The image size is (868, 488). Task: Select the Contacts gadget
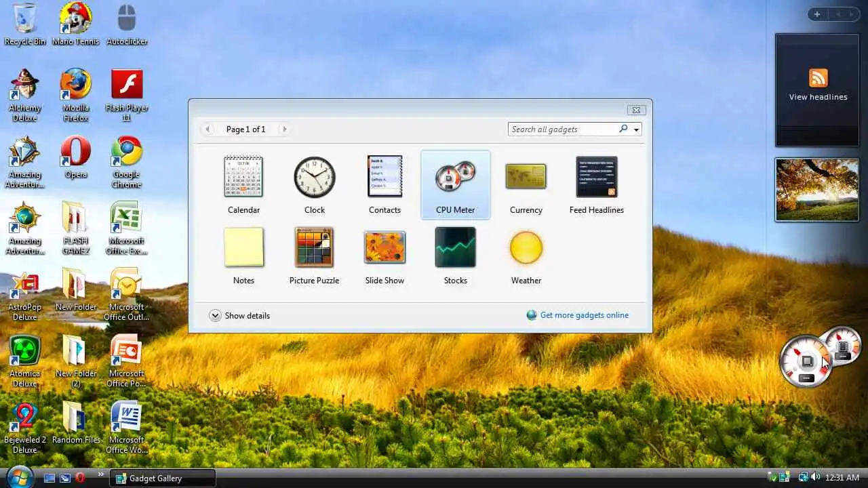click(x=384, y=185)
